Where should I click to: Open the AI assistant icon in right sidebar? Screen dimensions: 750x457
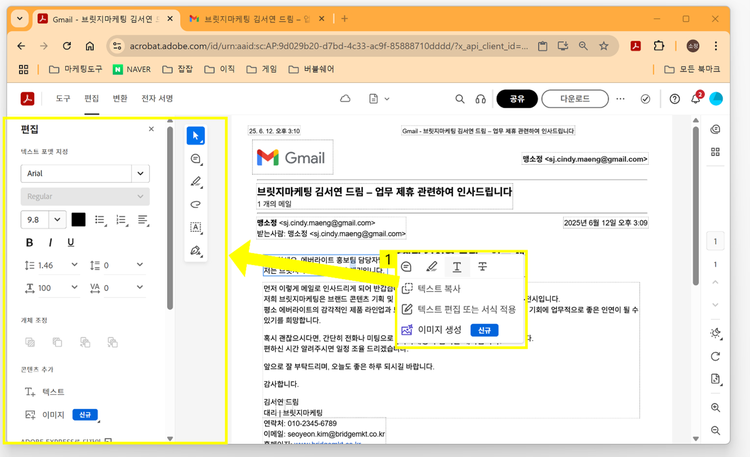pyautogui.click(x=715, y=129)
